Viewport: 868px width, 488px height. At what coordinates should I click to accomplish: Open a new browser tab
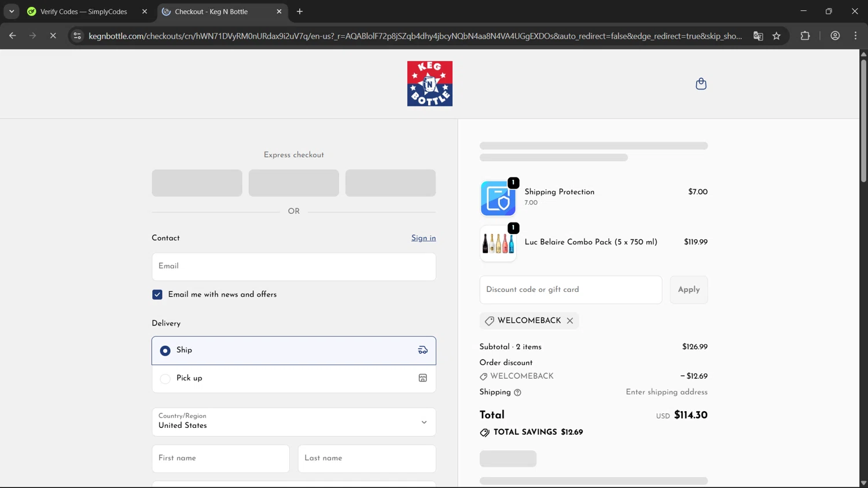pyautogui.click(x=300, y=12)
